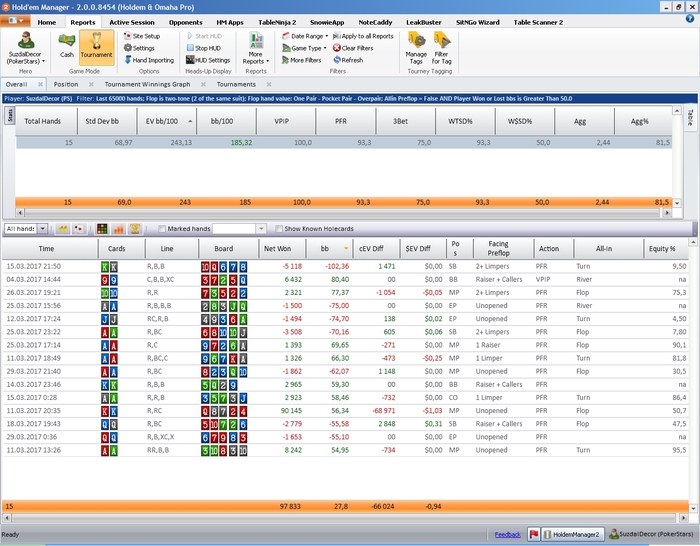Open Filter for Tag
The height and width of the screenshot is (546, 700).
coord(442,48)
